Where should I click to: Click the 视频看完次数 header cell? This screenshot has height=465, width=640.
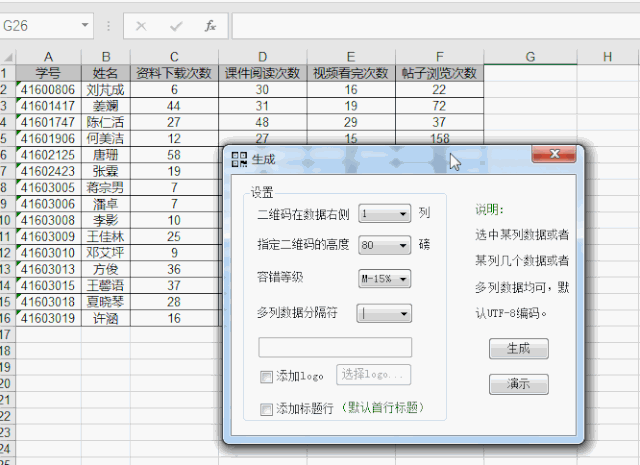(351, 73)
